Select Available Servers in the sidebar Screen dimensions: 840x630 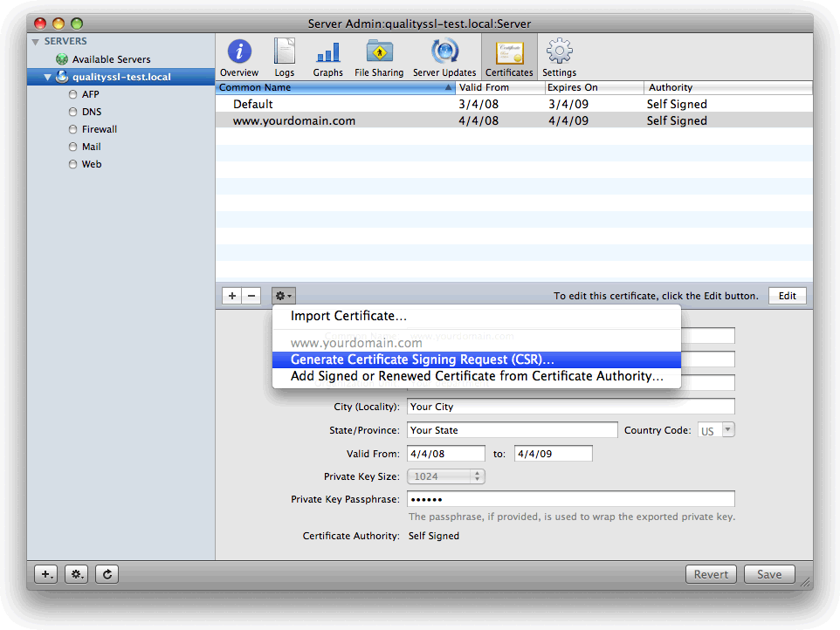pos(112,58)
